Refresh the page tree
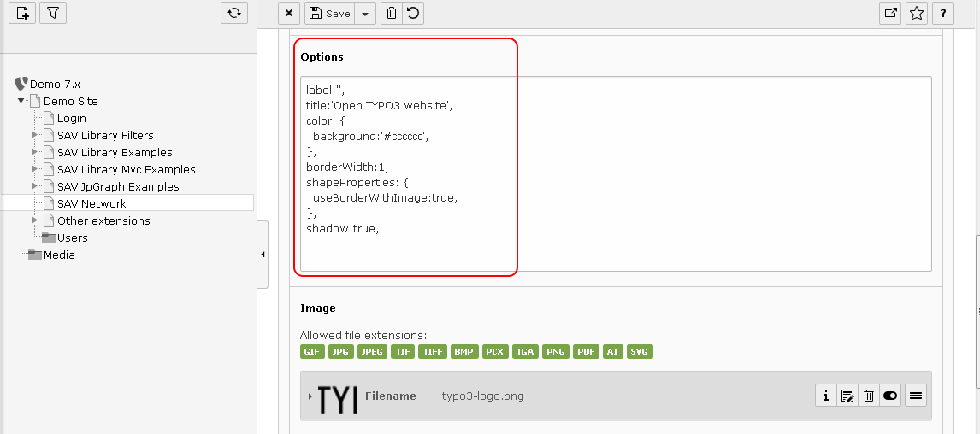 pos(234,13)
